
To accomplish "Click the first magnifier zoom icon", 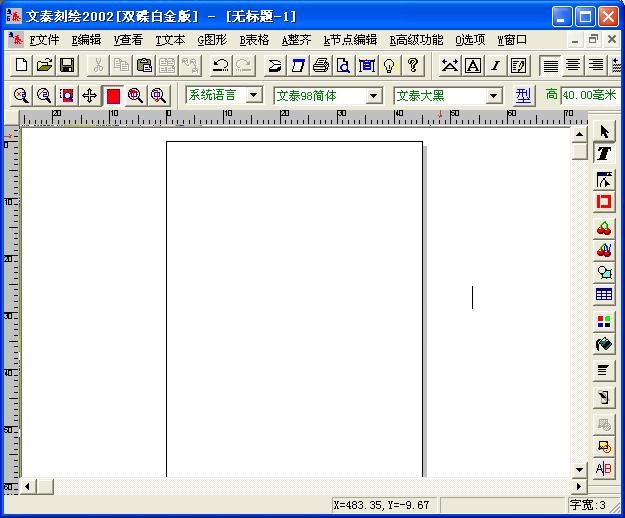I will click(21, 96).
